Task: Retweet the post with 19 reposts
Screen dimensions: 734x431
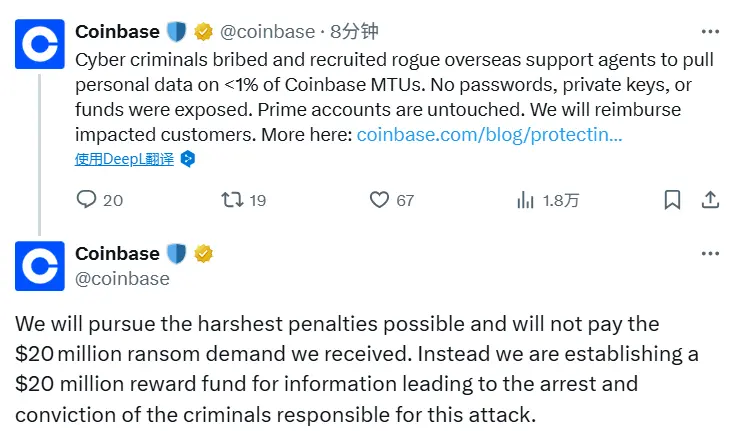Action: pyautogui.click(x=232, y=200)
